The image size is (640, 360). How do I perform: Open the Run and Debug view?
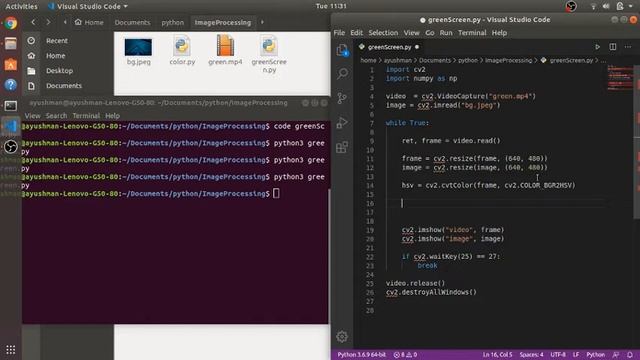click(342, 122)
